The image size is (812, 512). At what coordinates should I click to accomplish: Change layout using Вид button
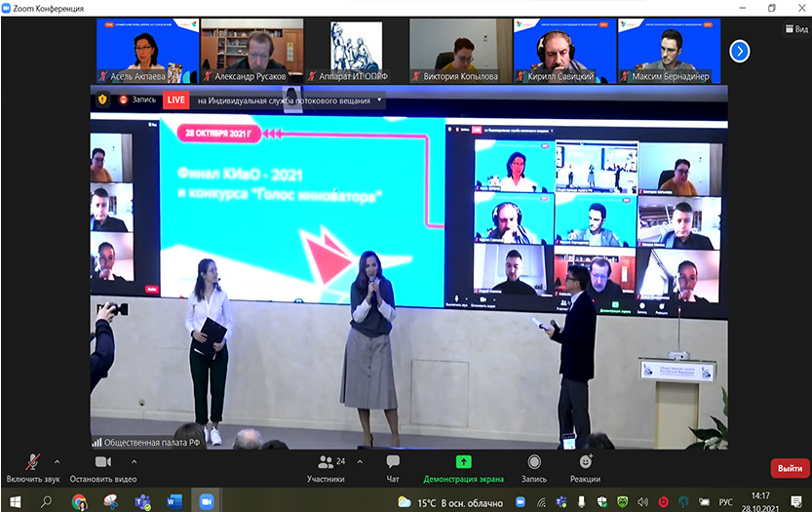click(795, 29)
